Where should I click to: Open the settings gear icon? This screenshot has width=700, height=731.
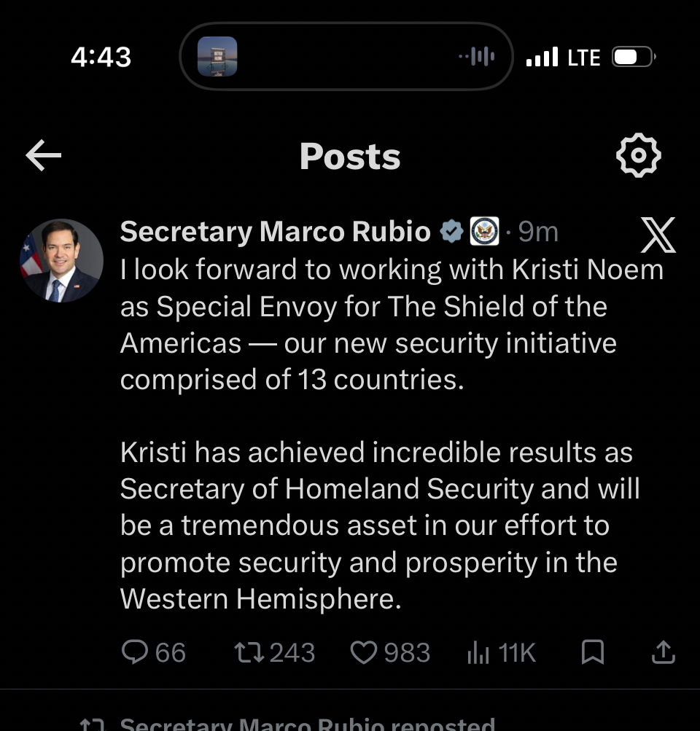pos(638,155)
